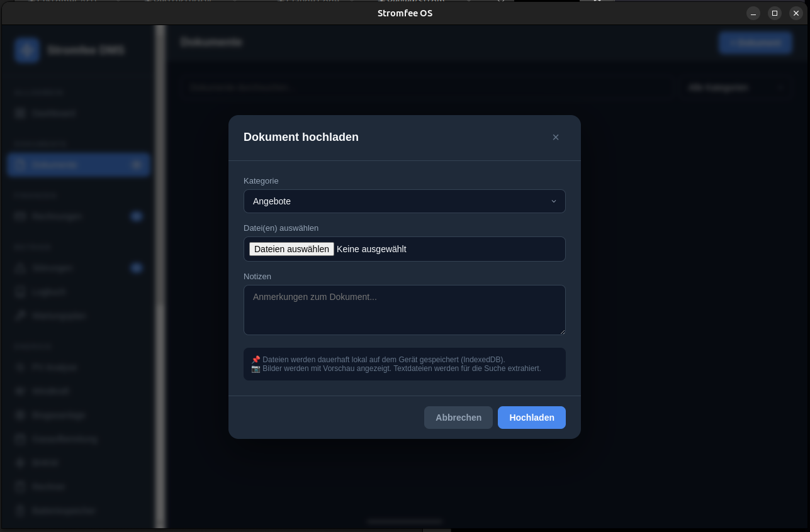
Task: Confirm the upload with Hochladen
Action: pos(531,418)
